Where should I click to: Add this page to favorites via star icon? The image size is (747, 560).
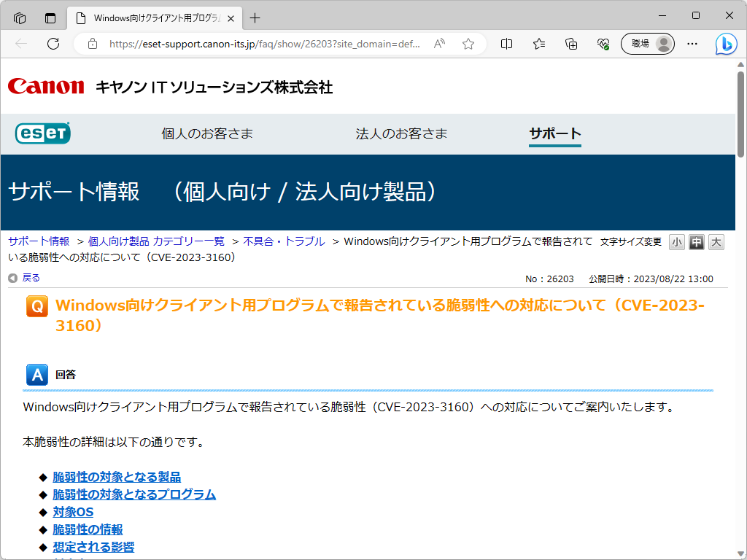click(x=467, y=44)
